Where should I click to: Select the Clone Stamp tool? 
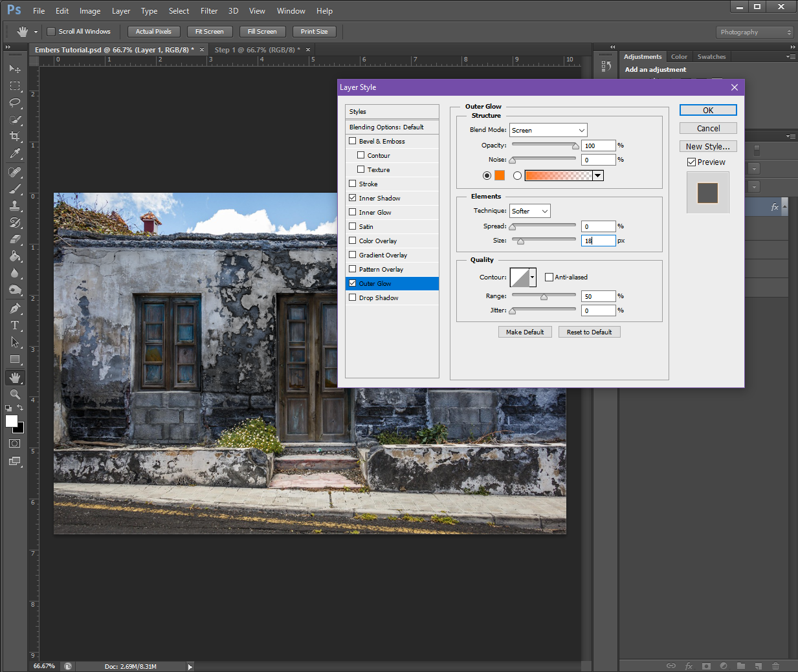pyautogui.click(x=15, y=206)
